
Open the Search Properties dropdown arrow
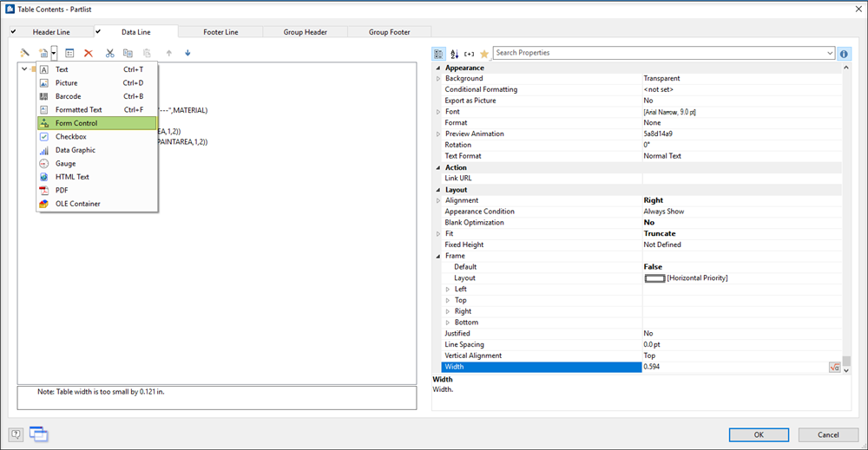click(830, 53)
